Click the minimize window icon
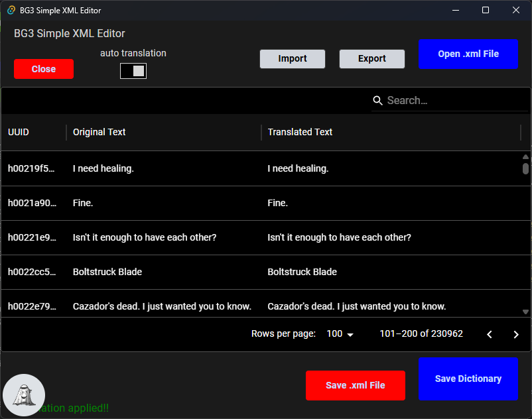This screenshot has width=532, height=419. click(x=456, y=10)
